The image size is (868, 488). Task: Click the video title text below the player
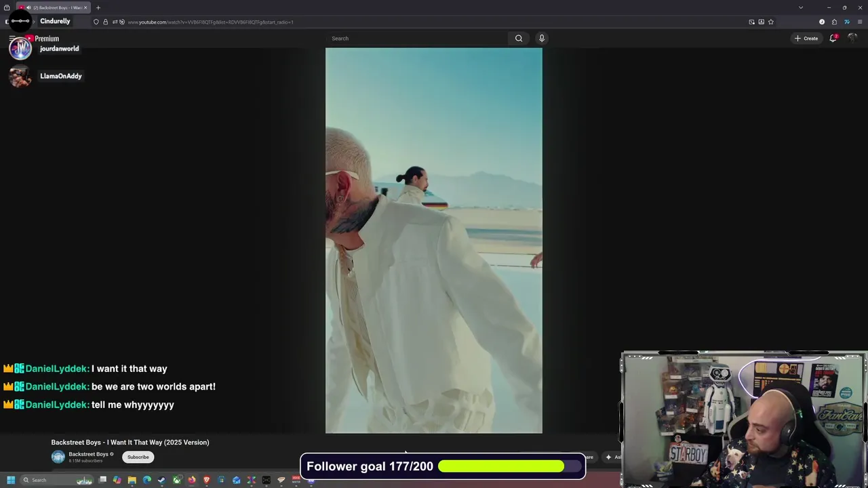(x=130, y=443)
